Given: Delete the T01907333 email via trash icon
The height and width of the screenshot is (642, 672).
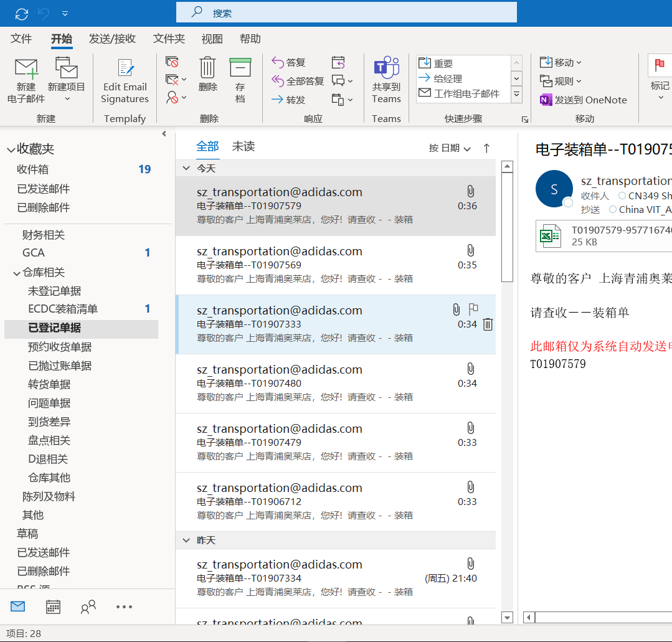Looking at the screenshot, I should pos(488,324).
